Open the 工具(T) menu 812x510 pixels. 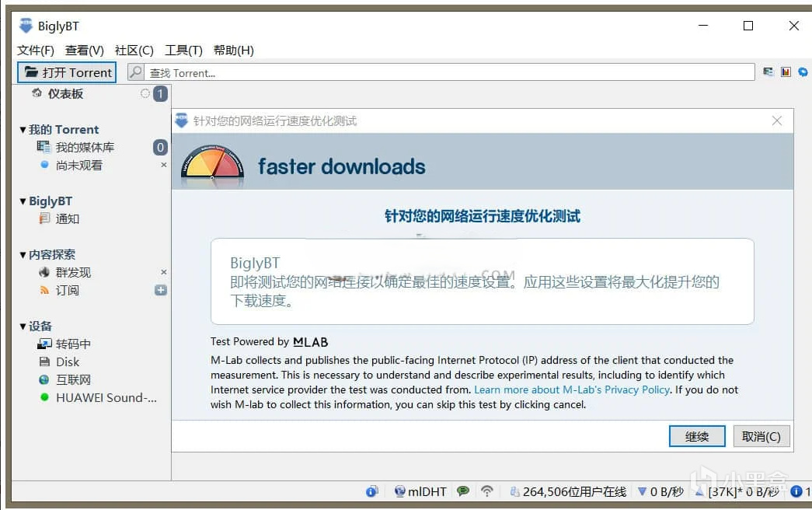pyautogui.click(x=183, y=51)
